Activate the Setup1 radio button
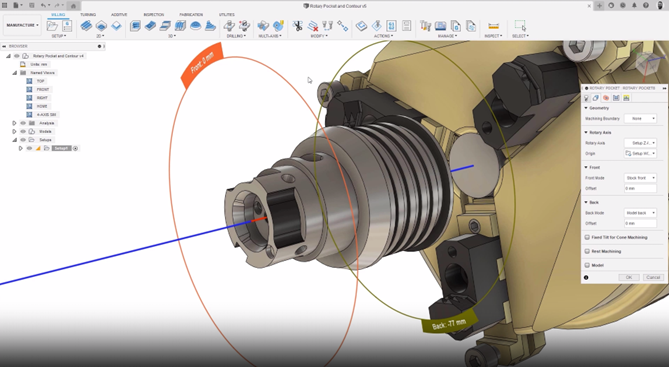Image resolution: width=669 pixels, height=367 pixels. 76,149
